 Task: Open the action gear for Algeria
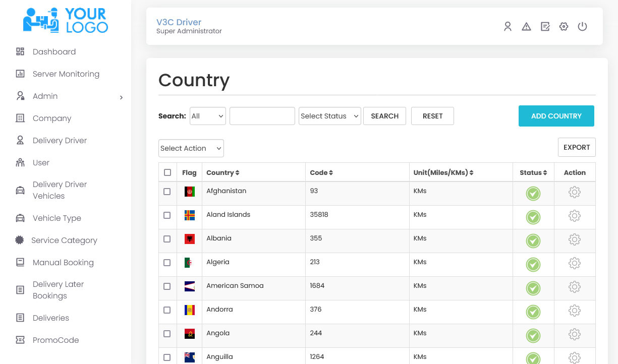575,263
